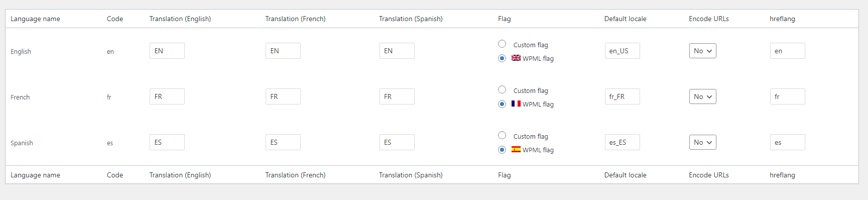Viewport: 868px width, 200px height.
Task: Select Custom flag radio for French
Action: click(x=502, y=89)
